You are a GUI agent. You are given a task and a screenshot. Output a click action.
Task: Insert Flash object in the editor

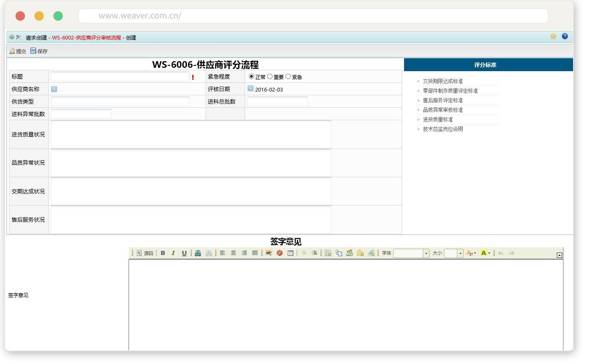(280, 253)
